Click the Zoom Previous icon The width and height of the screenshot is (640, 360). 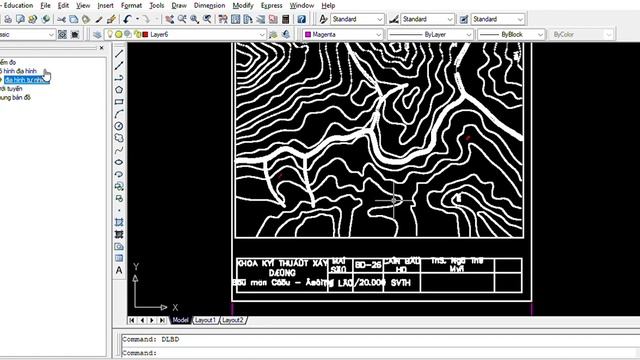coord(207,19)
